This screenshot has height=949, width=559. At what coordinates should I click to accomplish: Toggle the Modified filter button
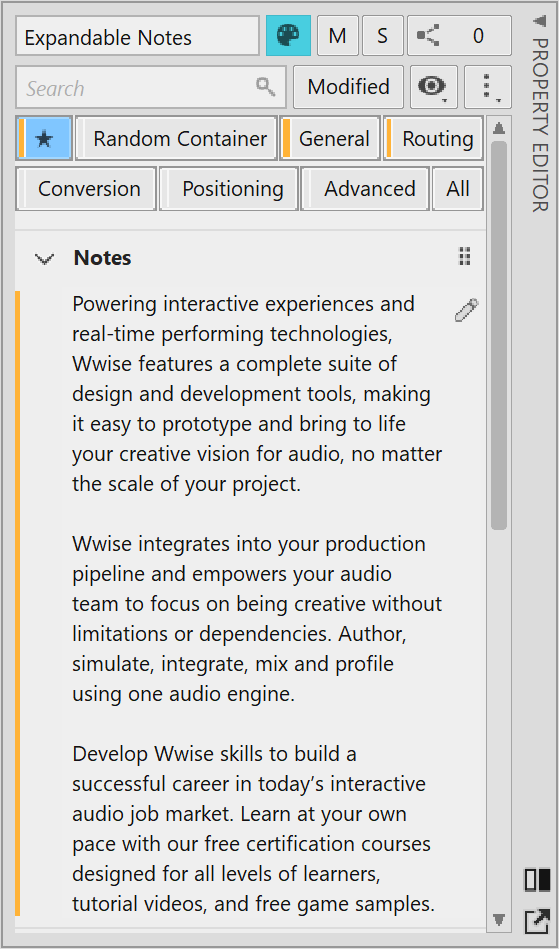point(348,87)
